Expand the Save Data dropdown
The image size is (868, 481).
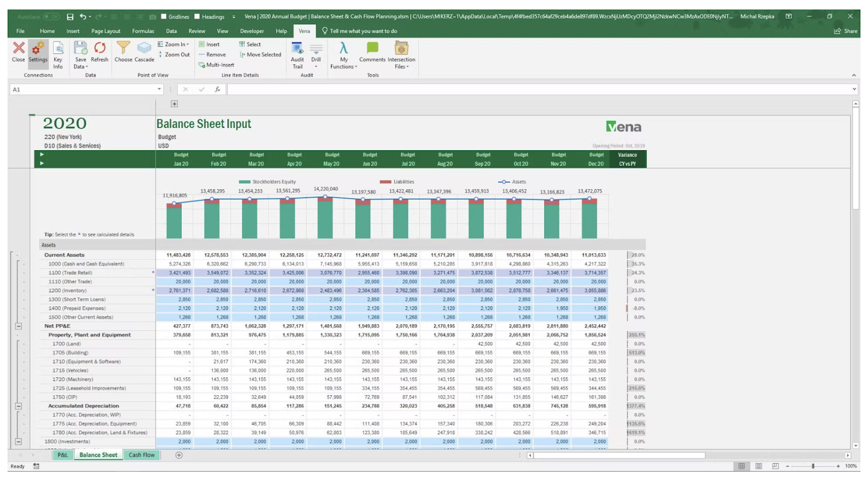tap(81, 67)
